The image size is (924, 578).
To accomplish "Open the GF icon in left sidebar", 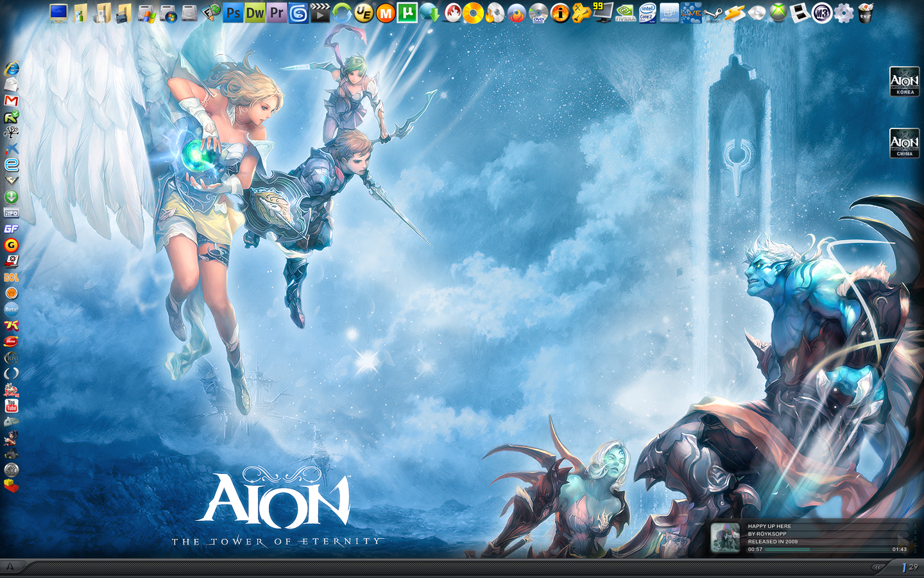I will coord(12,229).
